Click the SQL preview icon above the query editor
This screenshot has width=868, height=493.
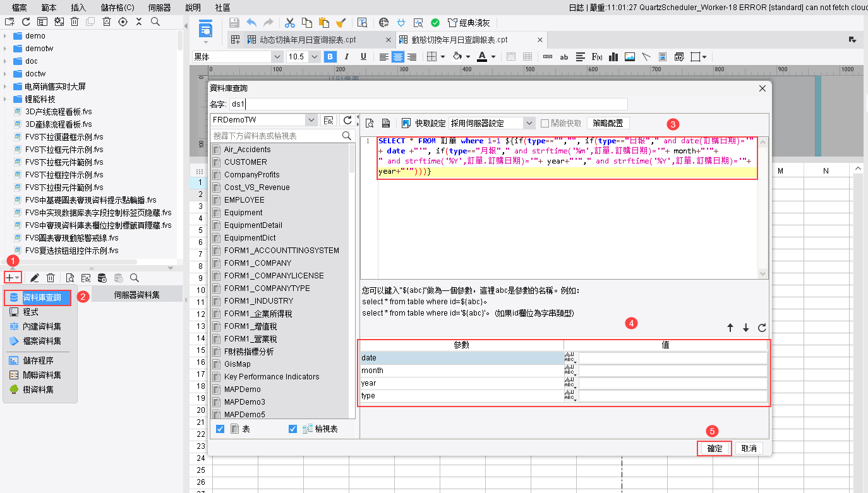370,123
